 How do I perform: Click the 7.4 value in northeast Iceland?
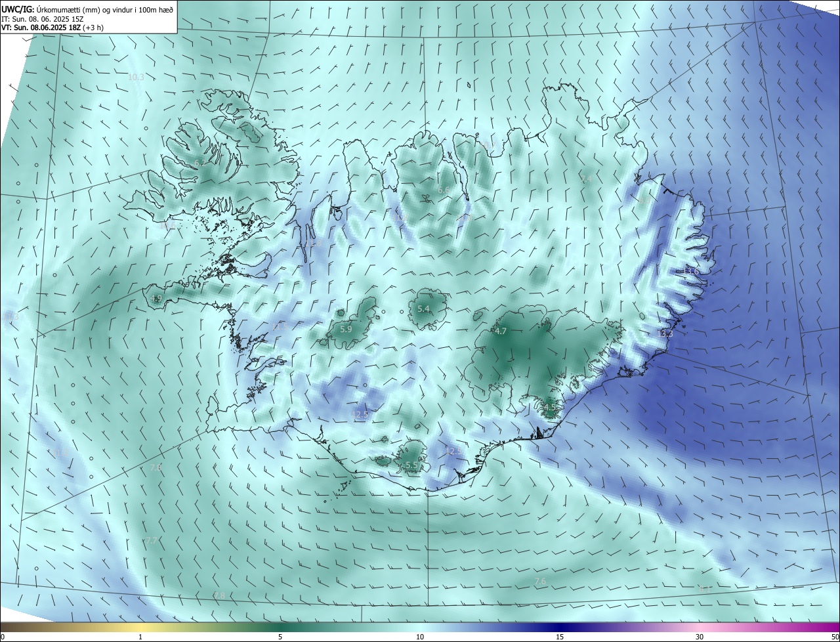(x=587, y=179)
